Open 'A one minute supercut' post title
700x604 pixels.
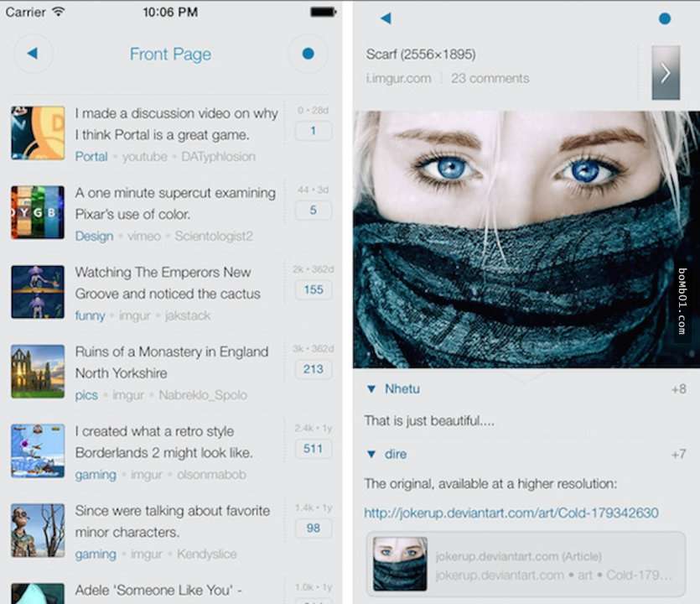point(175,203)
